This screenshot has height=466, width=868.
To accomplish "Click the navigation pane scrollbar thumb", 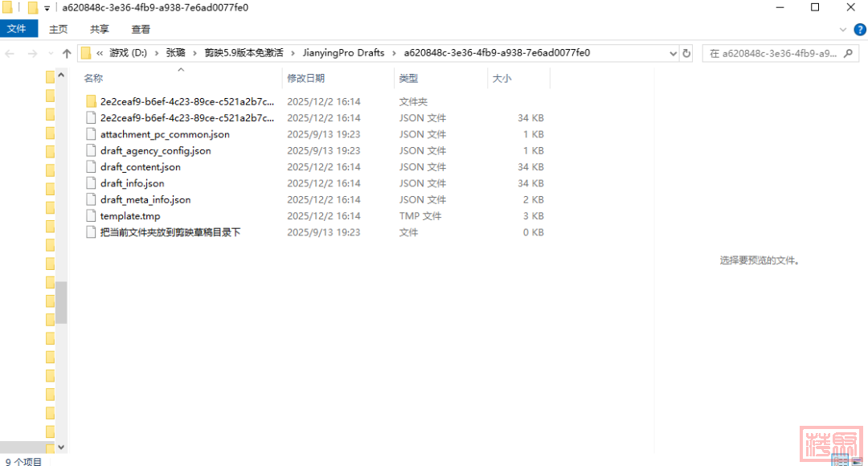I will click(x=61, y=302).
